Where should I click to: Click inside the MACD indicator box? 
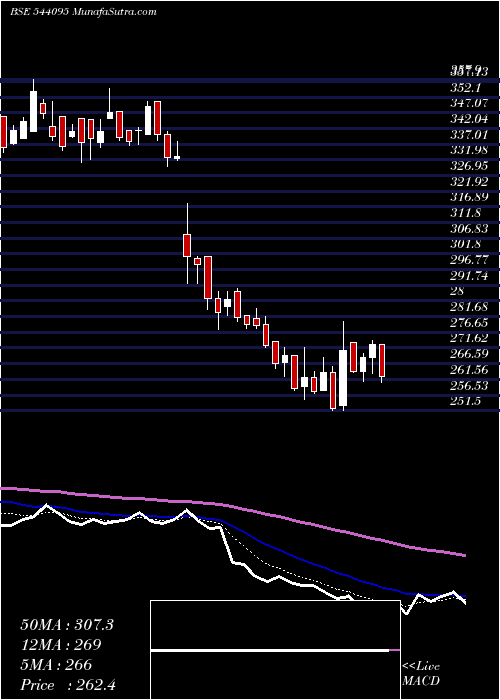pyautogui.click(x=275, y=650)
